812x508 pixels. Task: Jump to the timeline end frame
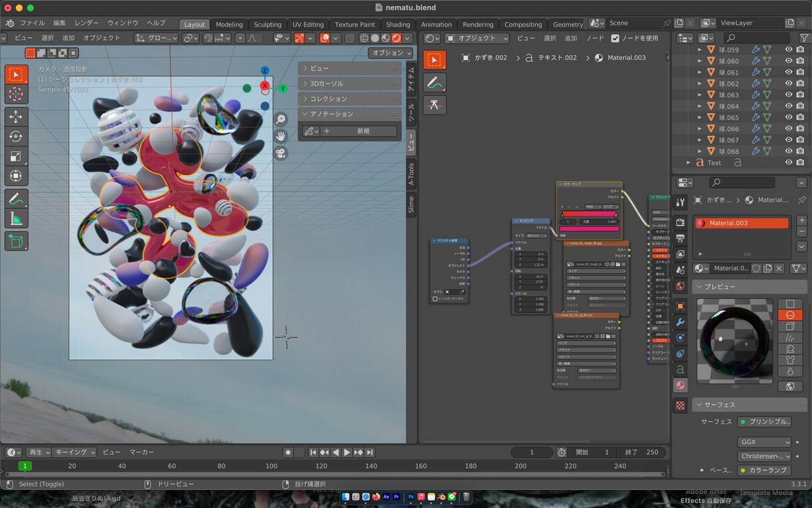(x=370, y=453)
